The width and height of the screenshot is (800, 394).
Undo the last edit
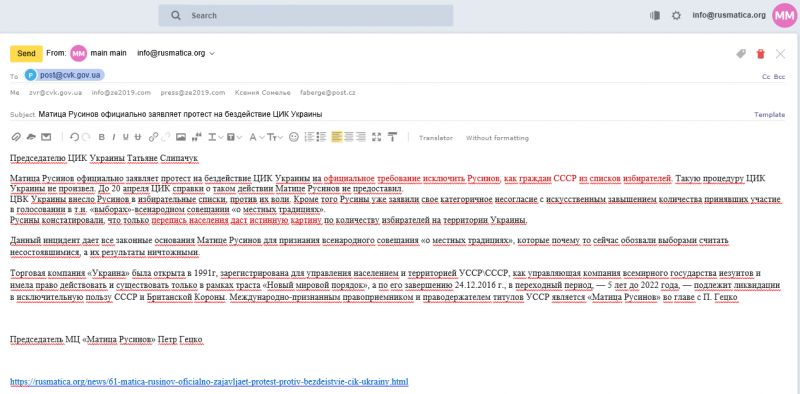[74, 137]
